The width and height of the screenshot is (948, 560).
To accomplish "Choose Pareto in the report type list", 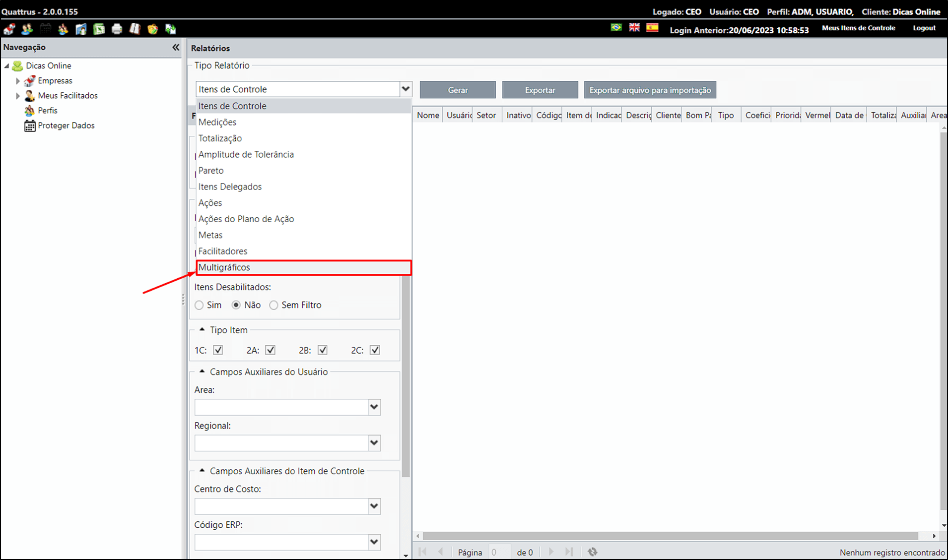I will (x=304, y=171).
